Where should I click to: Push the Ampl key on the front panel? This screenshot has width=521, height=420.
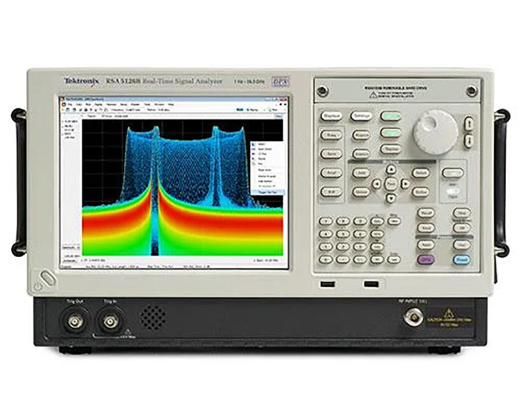tap(331, 173)
